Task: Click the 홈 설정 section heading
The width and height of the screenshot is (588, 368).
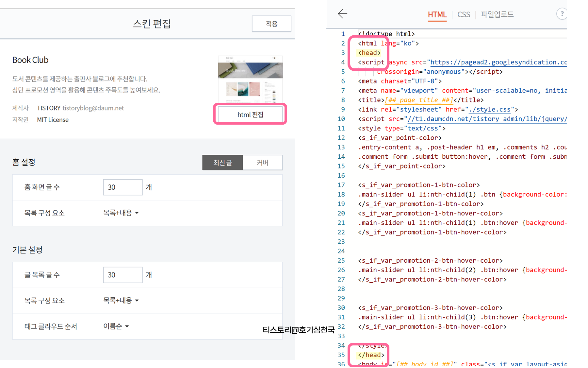Action: [x=24, y=162]
